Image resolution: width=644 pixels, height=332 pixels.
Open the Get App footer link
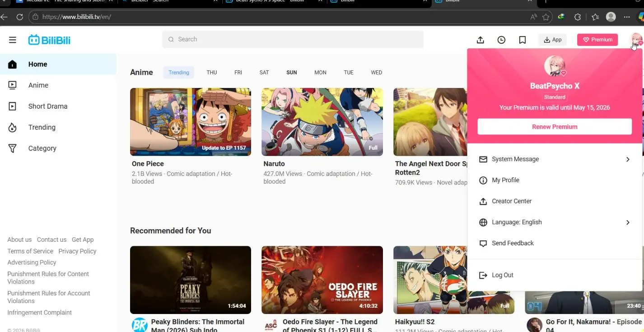pos(83,240)
